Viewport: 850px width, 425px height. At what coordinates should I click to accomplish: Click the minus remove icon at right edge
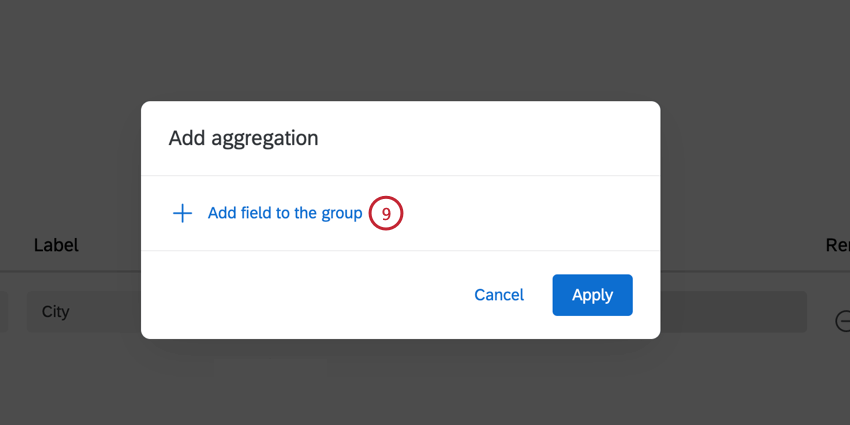[x=843, y=321]
